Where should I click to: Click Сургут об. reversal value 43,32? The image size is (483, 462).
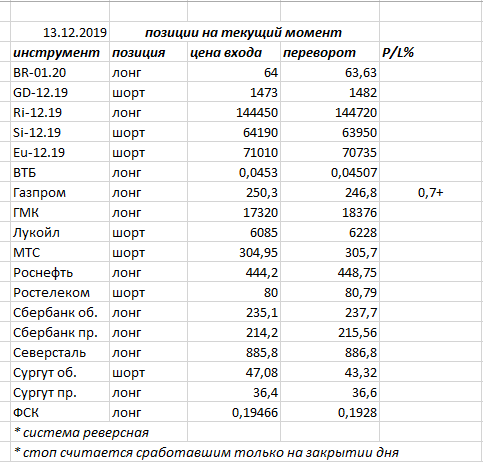tap(330, 372)
